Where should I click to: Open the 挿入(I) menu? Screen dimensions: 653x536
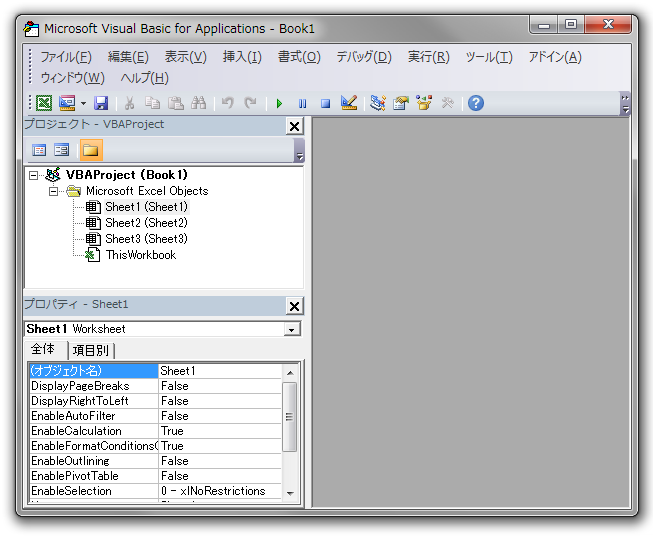pyautogui.click(x=242, y=57)
